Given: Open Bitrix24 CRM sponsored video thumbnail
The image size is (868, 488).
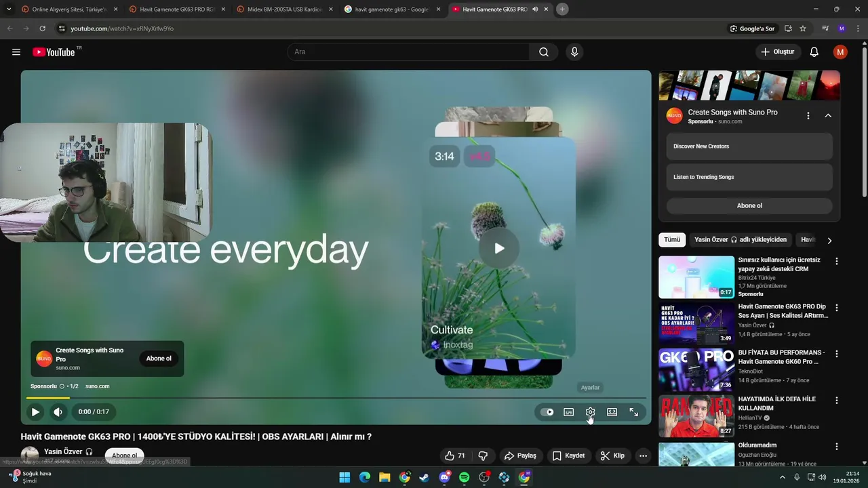Looking at the screenshot, I should [696, 277].
